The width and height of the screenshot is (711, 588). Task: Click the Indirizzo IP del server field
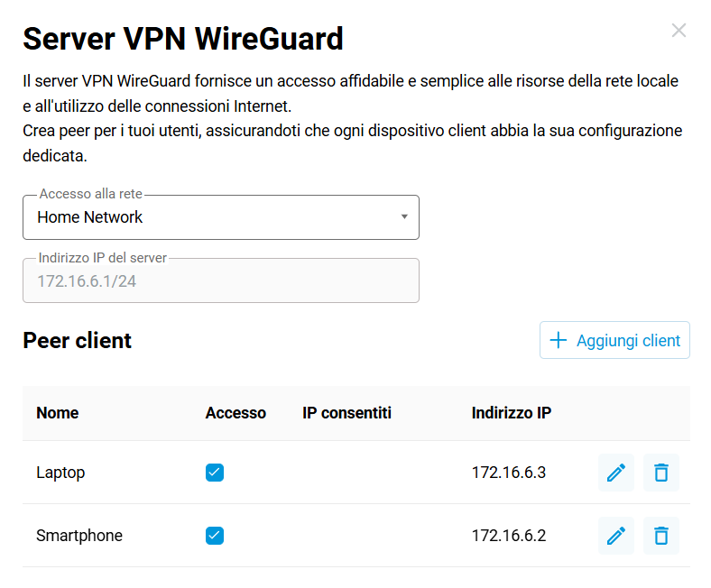(220, 281)
